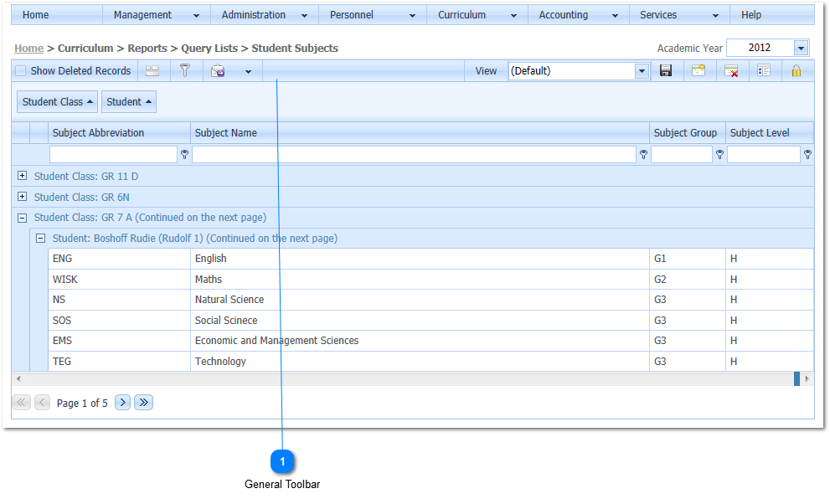
Task: Click Student Class: GR 11 D row text
Action: pyautogui.click(x=86, y=176)
